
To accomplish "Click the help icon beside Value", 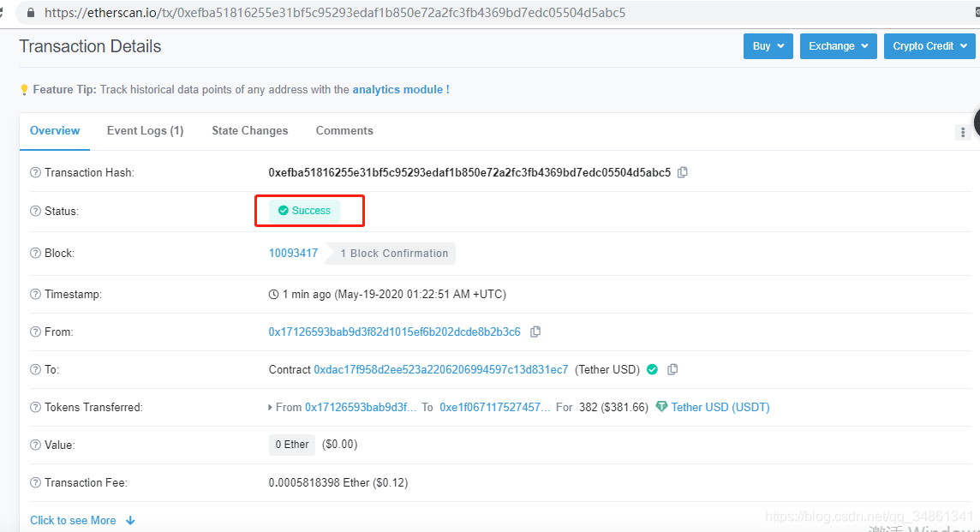I will pyautogui.click(x=36, y=445).
